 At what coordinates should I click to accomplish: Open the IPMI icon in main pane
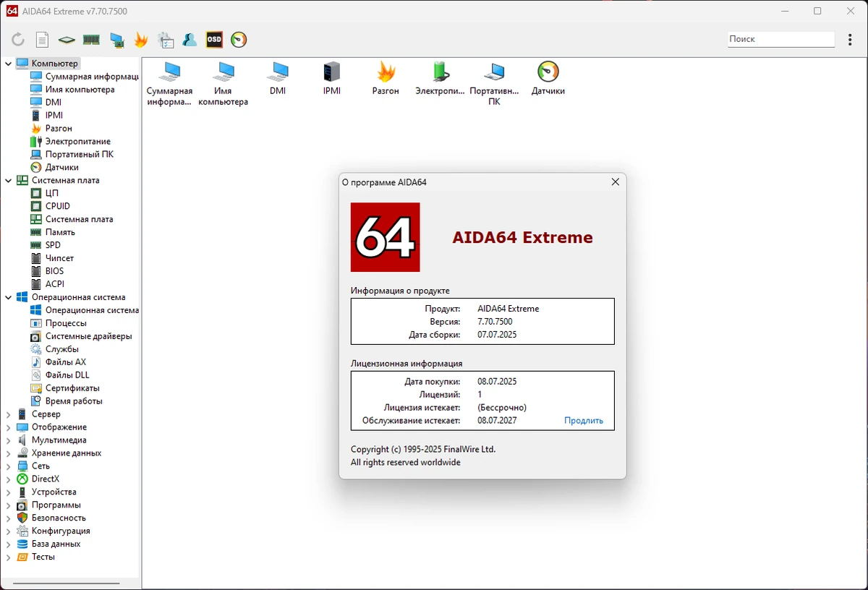click(332, 78)
